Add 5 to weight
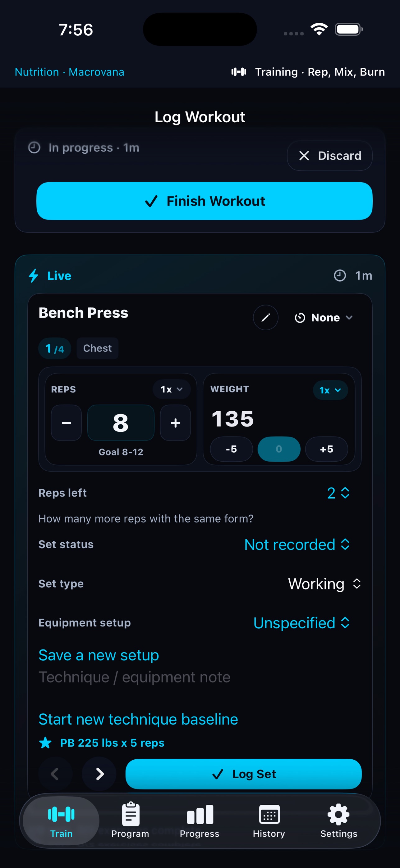Viewport: 400px width, 868px height. 326,449
